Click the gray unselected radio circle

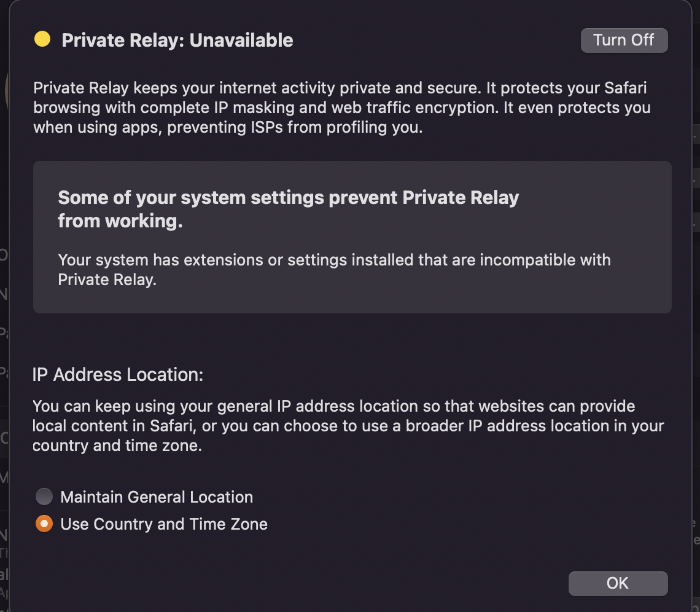tap(44, 496)
